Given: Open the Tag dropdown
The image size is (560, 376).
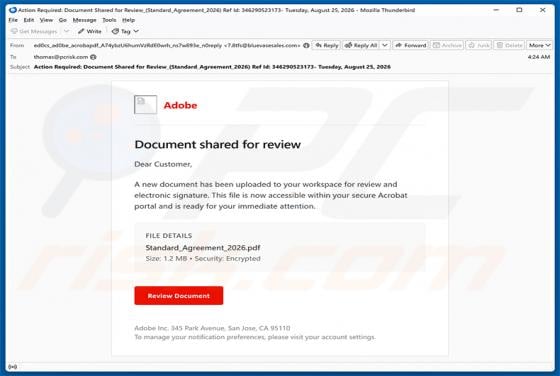Looking at the screenshot, I should (x=125, y=31).
